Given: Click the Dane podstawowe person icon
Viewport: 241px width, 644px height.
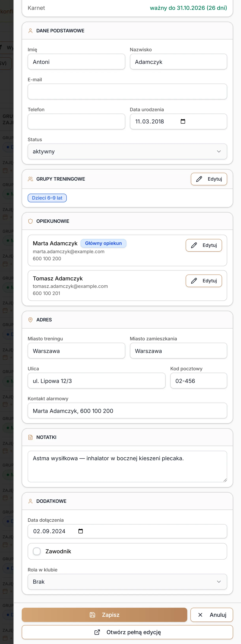Looking at the screenshot, I should pyautogui.click(x=30, y=31).
